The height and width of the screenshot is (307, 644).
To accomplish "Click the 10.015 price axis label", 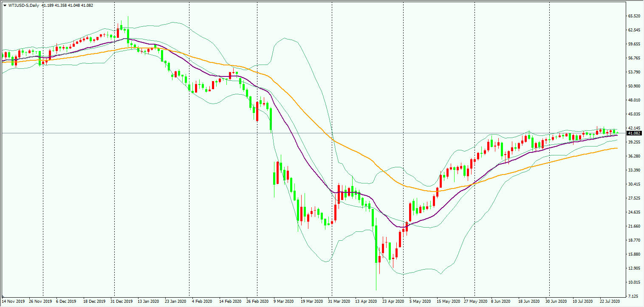I will tap(634, 282).
